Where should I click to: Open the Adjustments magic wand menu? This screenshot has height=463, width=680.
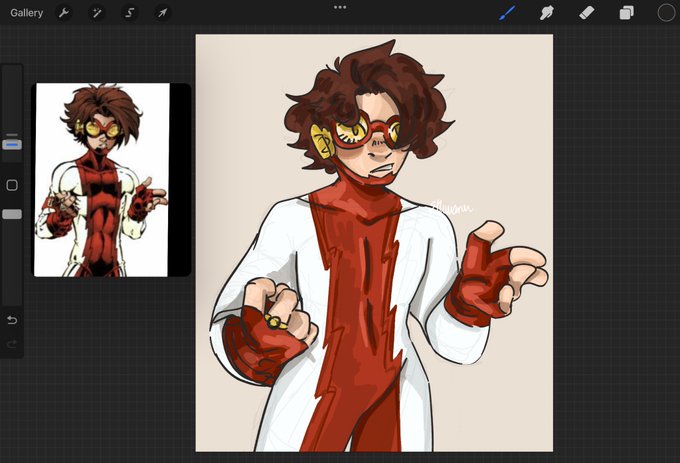pyautogui.click(x=97, y=13)
